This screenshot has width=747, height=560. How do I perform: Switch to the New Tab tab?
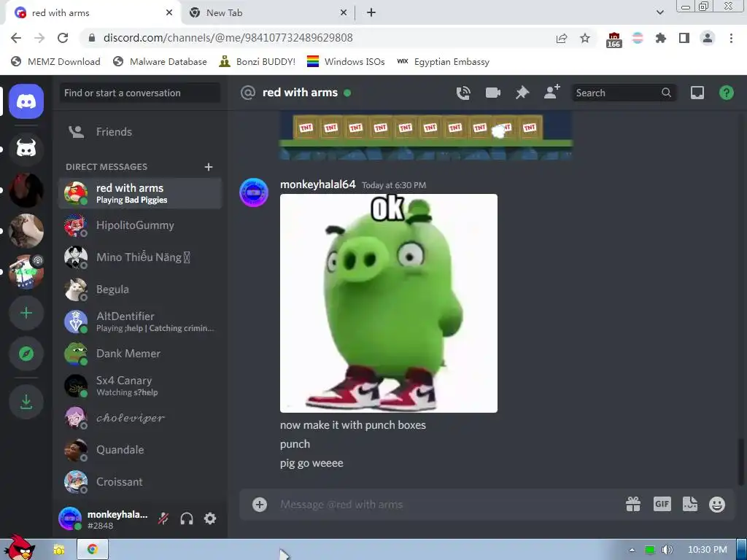(268, 13)
